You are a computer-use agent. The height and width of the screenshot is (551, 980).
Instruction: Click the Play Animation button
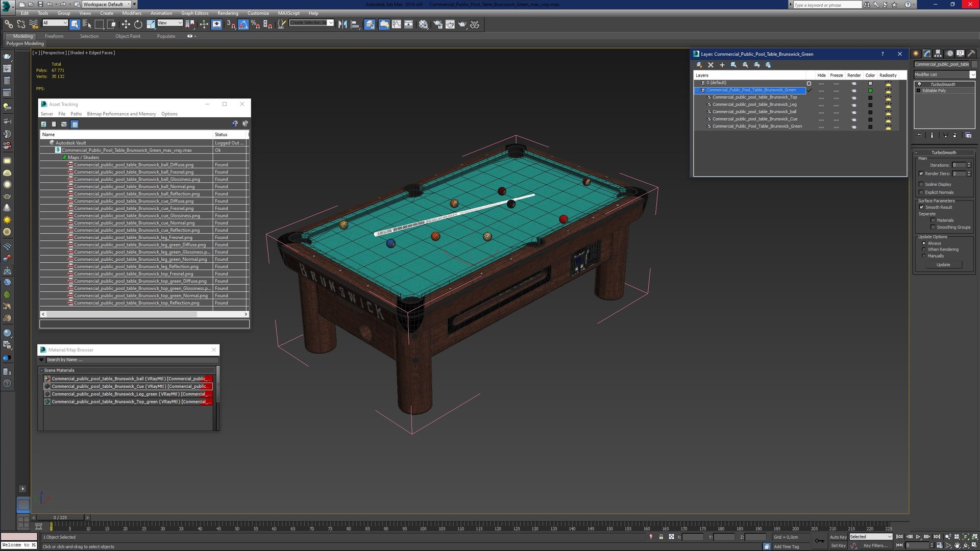pyautogui.click(x=918, y=537)
